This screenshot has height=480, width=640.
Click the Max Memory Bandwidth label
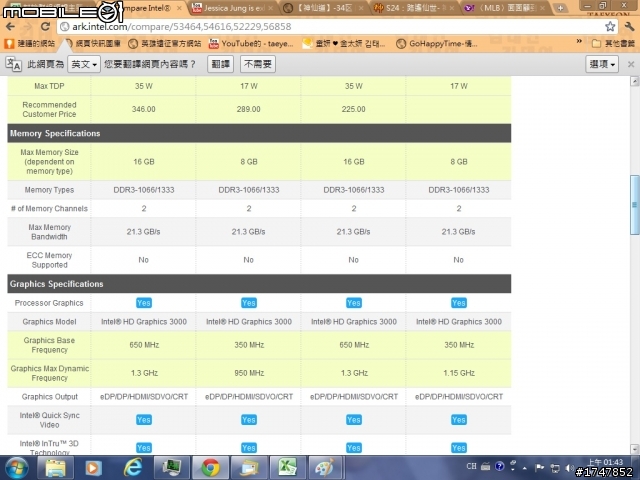pyautogui.click(x=49, y=232)
